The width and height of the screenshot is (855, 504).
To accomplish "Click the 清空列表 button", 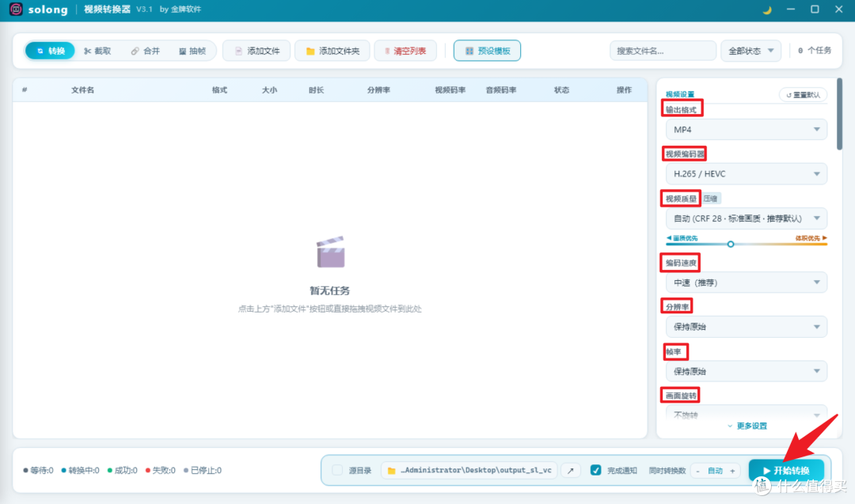I will 405,51.
